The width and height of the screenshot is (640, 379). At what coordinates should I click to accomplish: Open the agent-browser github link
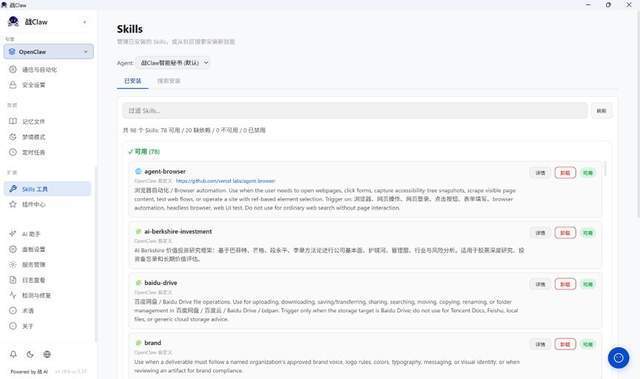point(225,181)
